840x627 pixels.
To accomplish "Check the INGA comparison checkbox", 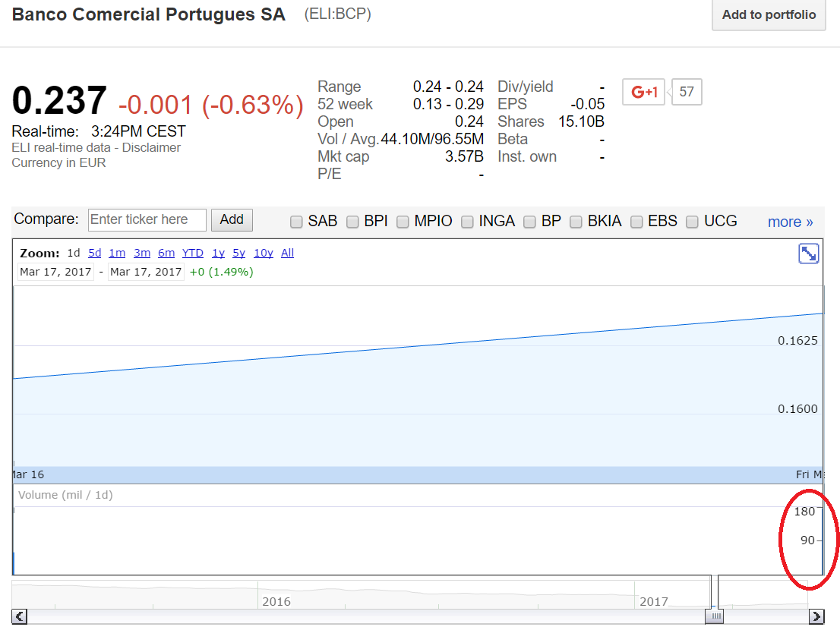I will 467,222.
